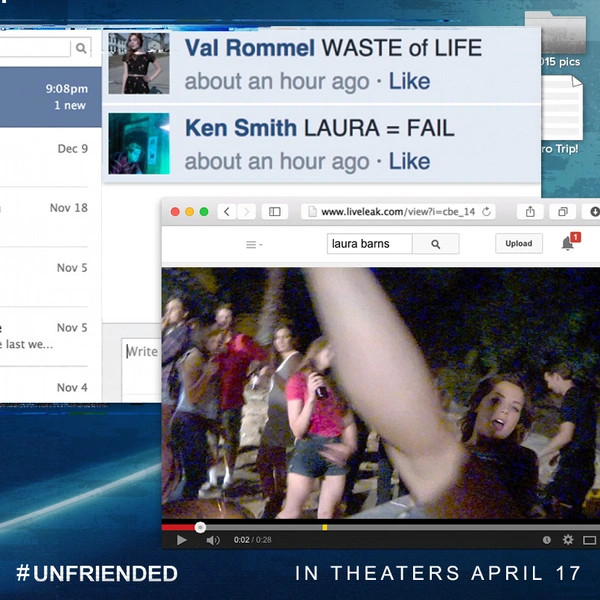Click the Facebook messages search field
600x600 pixels.
coord(35,48)
